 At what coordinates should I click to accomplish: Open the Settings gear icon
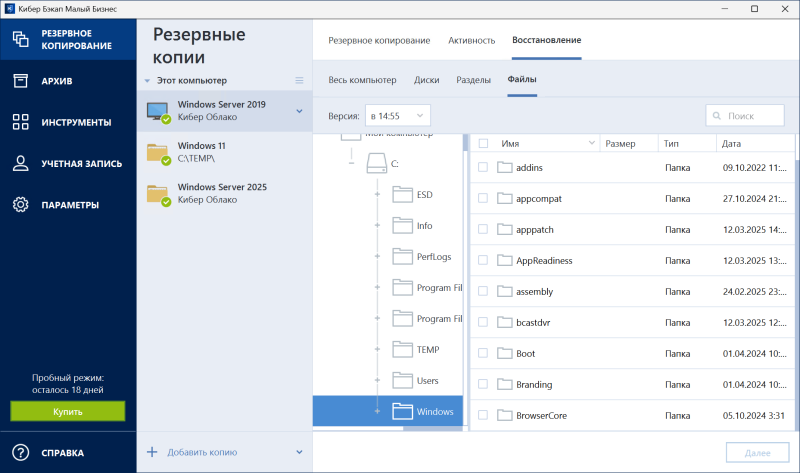click(20, 205)
